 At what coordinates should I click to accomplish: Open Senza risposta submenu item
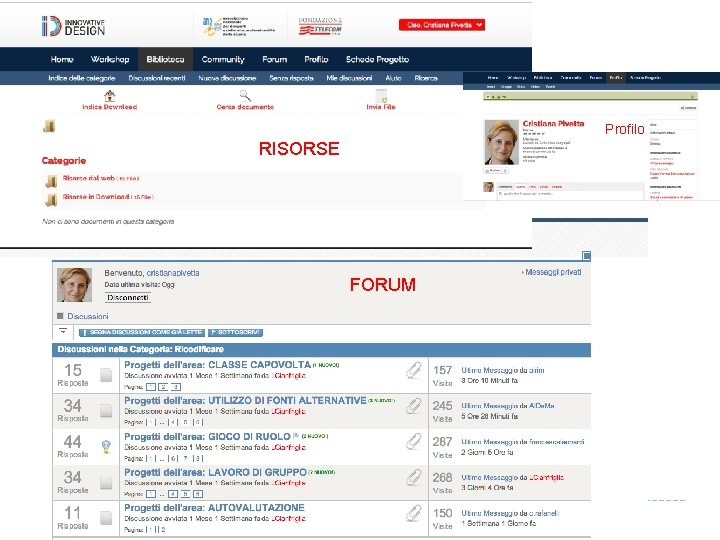click(292, 78)
